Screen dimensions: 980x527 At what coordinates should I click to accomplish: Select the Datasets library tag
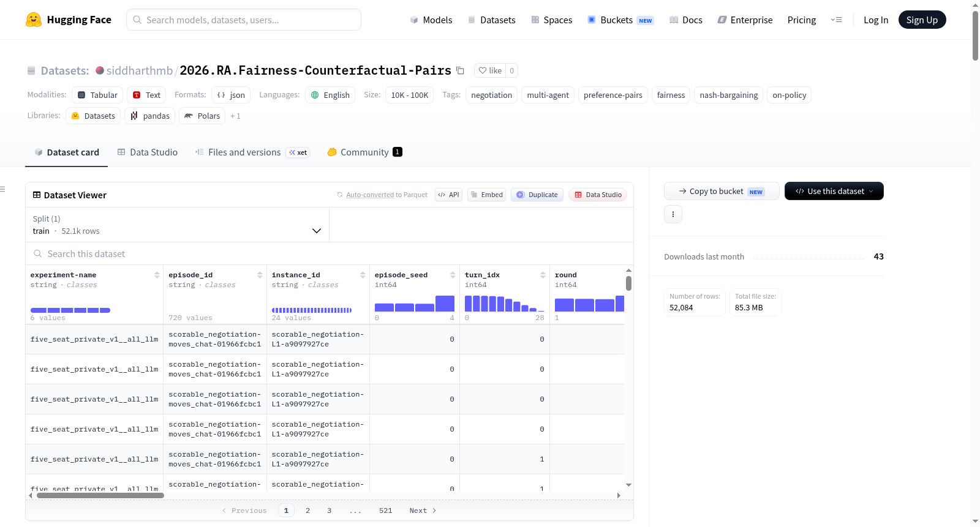(x=93, y=116)
